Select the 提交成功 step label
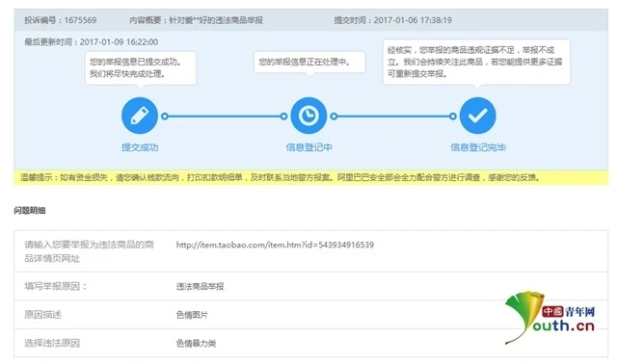Screen dimensions: 617x364 click(x=140, y=147)
